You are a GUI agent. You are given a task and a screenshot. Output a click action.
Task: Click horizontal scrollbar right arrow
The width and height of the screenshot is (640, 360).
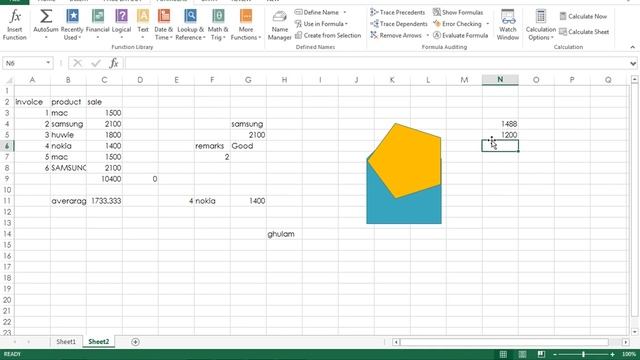pyautogui.click(x=625, y=342)
